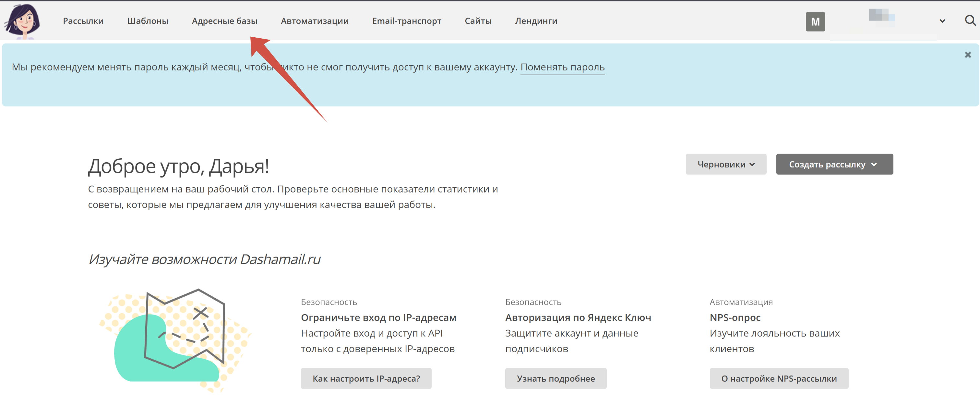Open the Рассылки menu item

83,21
